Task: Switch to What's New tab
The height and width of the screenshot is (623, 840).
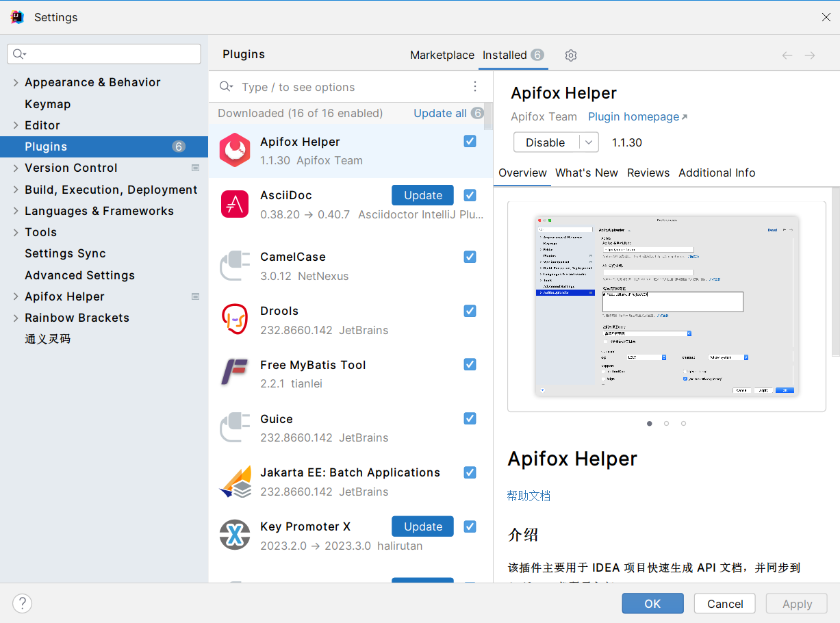Action: (587, 173)
